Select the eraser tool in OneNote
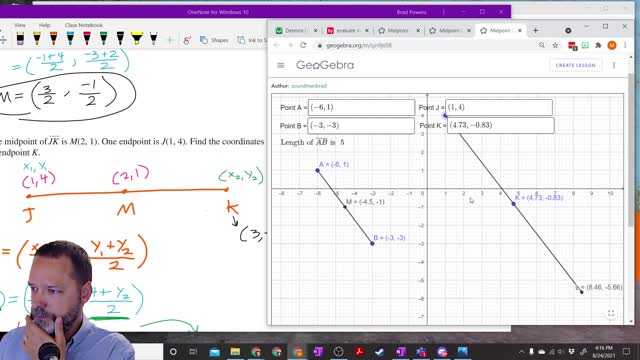Image resolution: width=640 pixels, height=360 pixels. (20, 39)
